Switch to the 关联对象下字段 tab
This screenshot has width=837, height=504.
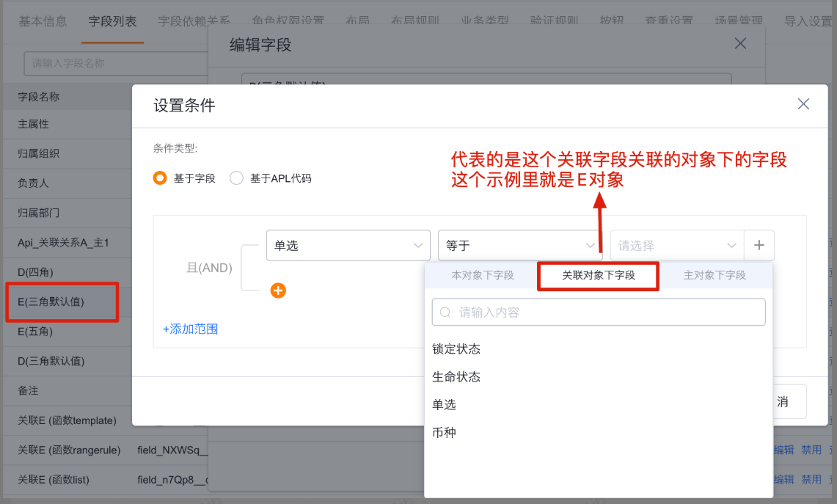click(x=599, y=275)
